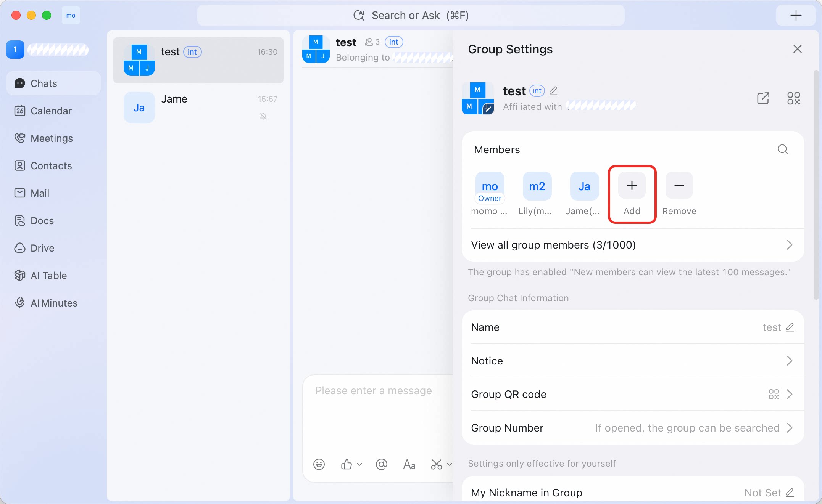The width and height of the screenshot is (822, 504).
Task: Add a new member to the group
Action: [x=632, y=186]
